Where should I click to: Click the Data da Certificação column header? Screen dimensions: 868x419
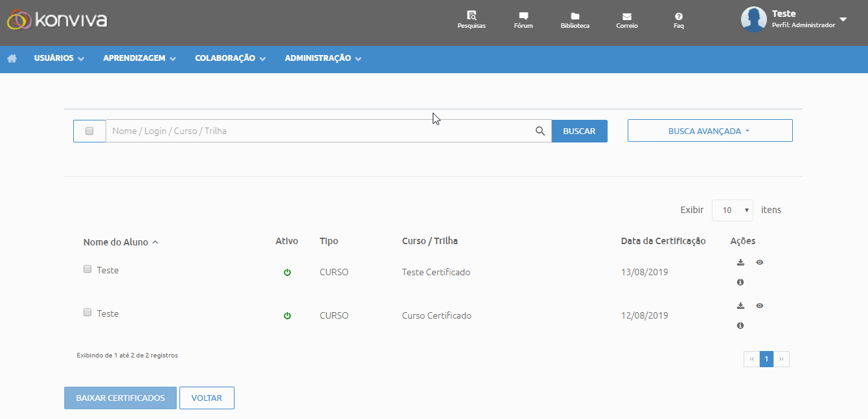tap(663, 241)
